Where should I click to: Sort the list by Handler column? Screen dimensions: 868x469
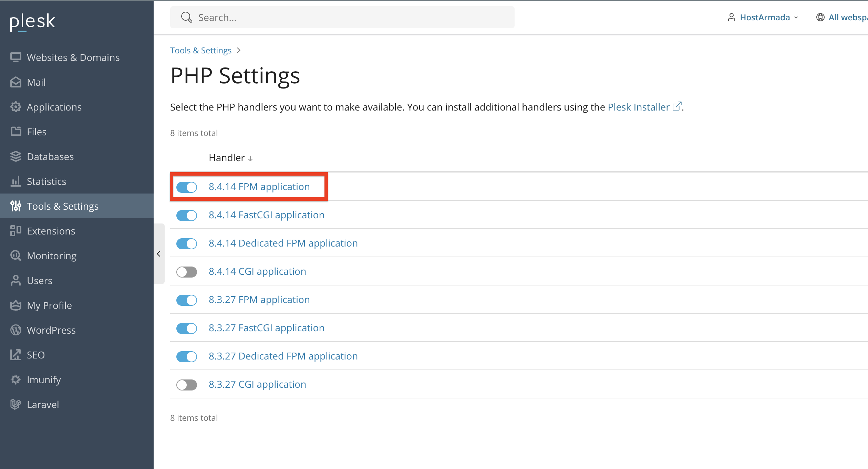pos(231,158)
